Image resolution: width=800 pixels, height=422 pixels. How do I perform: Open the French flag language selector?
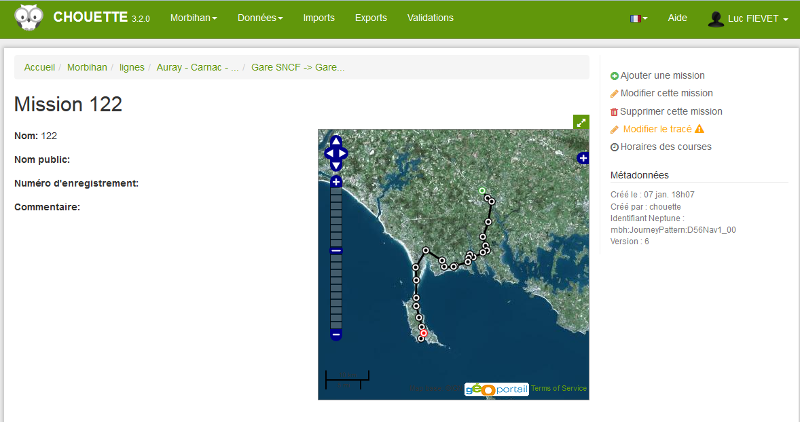coord(638,18)
